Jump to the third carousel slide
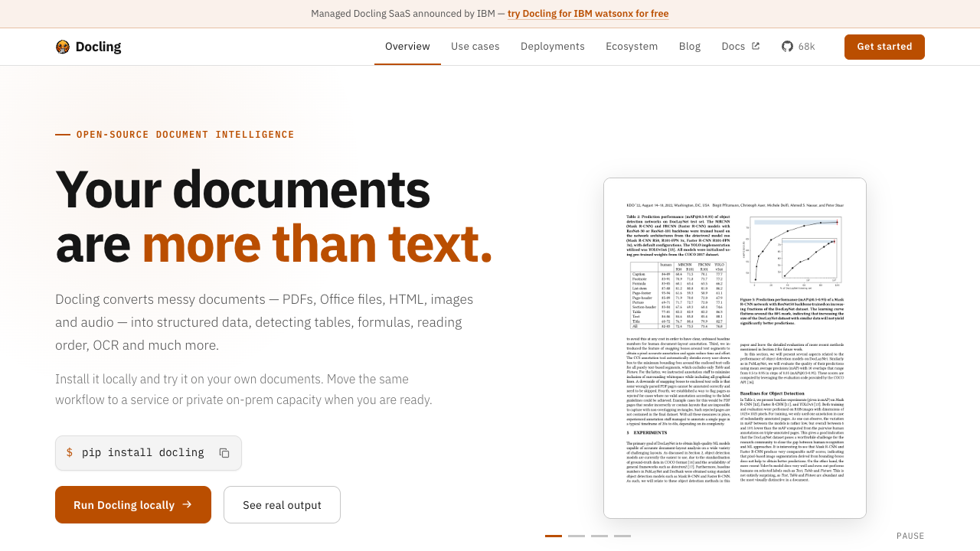The height and width of the screenshot is (551, 980). 599,536
